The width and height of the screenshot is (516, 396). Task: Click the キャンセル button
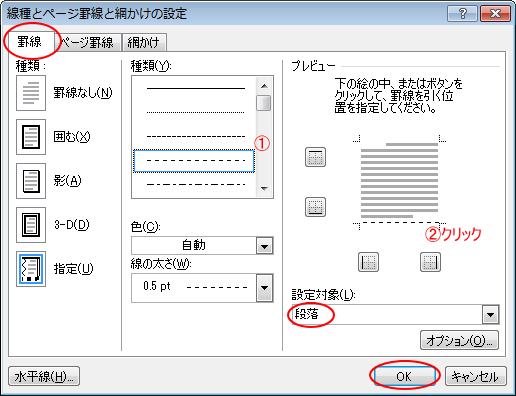(476, 376)
